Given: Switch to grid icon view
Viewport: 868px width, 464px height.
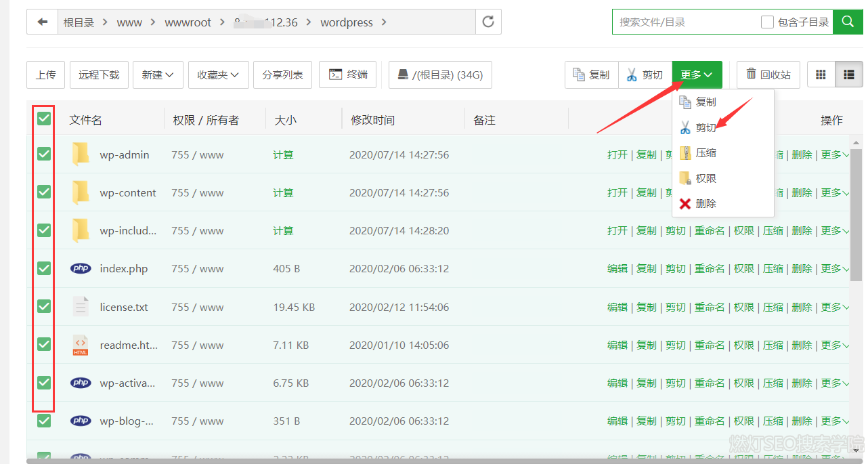Looking at the screenshot, I should [821, 75].
